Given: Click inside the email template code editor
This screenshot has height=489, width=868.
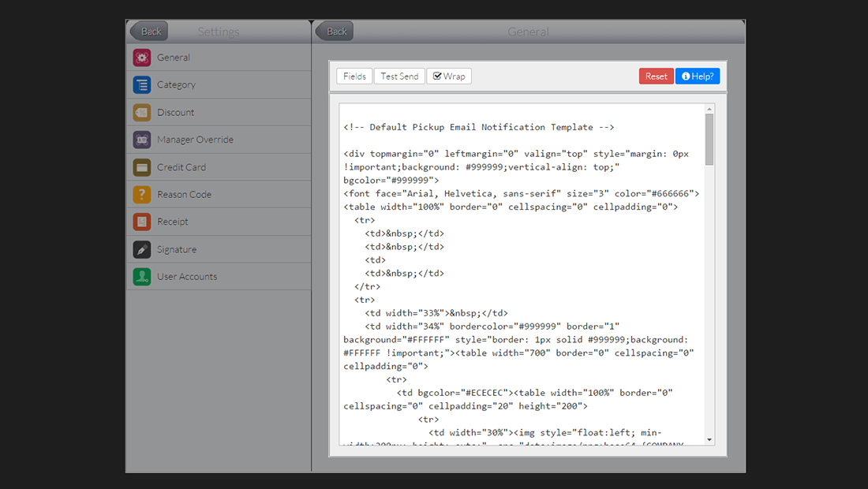Looking at the screenshot, I should pyautogui.click(x=521, y=276).
